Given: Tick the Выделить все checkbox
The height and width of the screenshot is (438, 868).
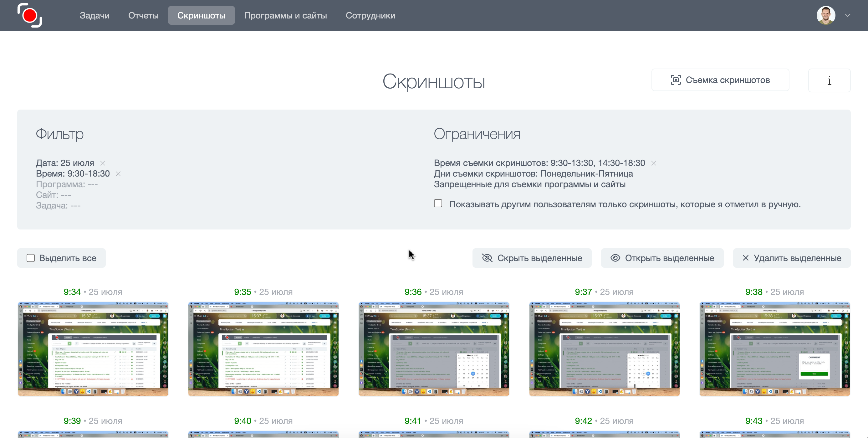Looking at the screenshot, I should click(31, 258).
